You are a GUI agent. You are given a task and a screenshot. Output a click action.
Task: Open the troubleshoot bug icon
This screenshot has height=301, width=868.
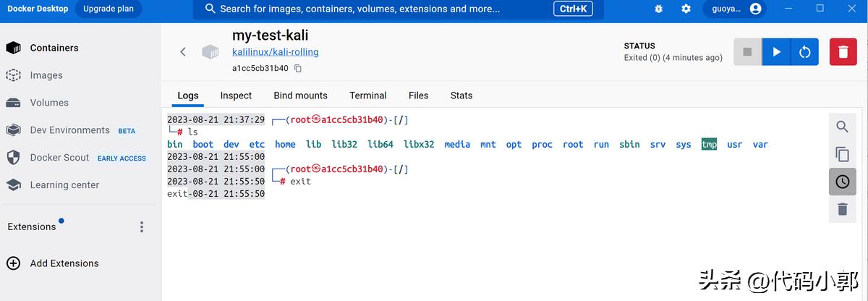pos(658,9)
